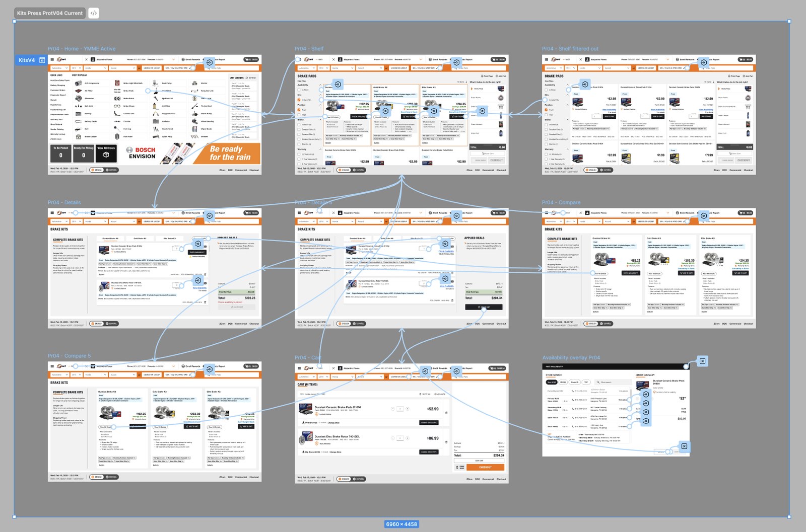Tick the In-Store checkbox in the Shelf frame

(299, 90)
